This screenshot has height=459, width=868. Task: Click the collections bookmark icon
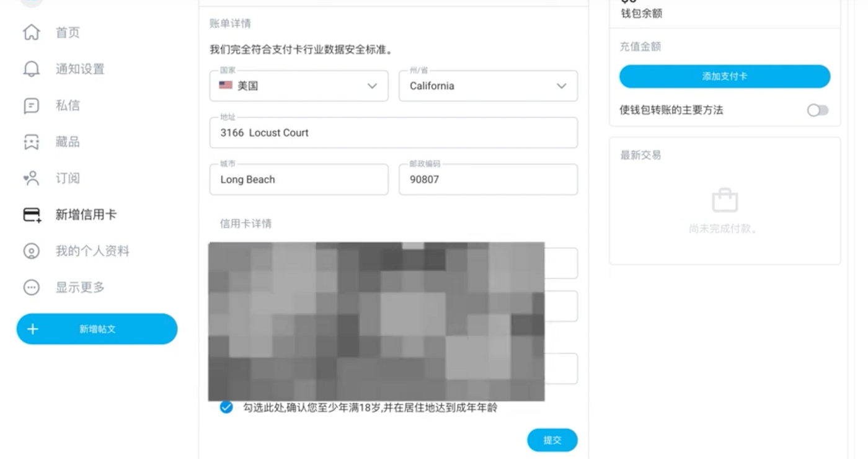pos(31,142)
